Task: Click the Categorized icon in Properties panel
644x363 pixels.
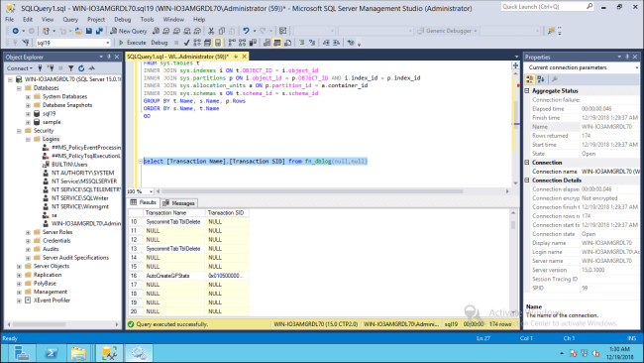Action: (530, 79)
